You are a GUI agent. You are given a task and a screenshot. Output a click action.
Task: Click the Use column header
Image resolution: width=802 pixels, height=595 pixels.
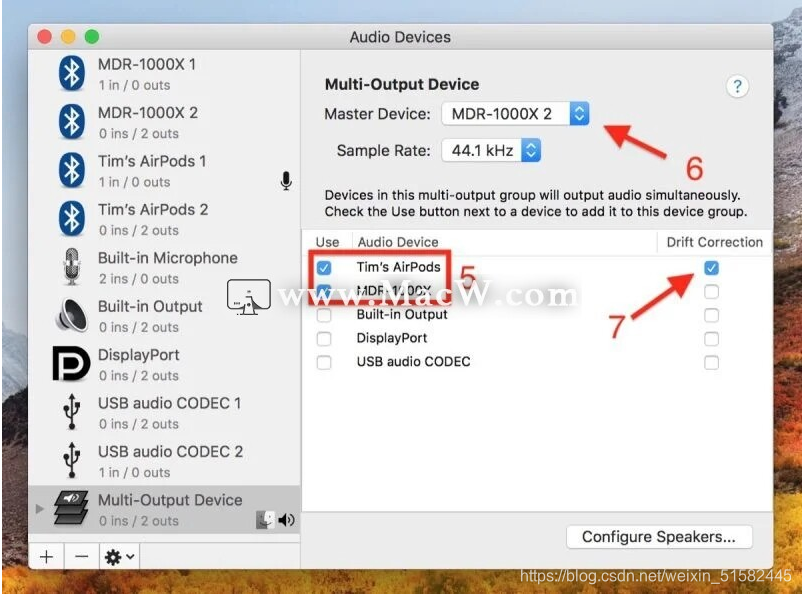(x=327, y=242)
